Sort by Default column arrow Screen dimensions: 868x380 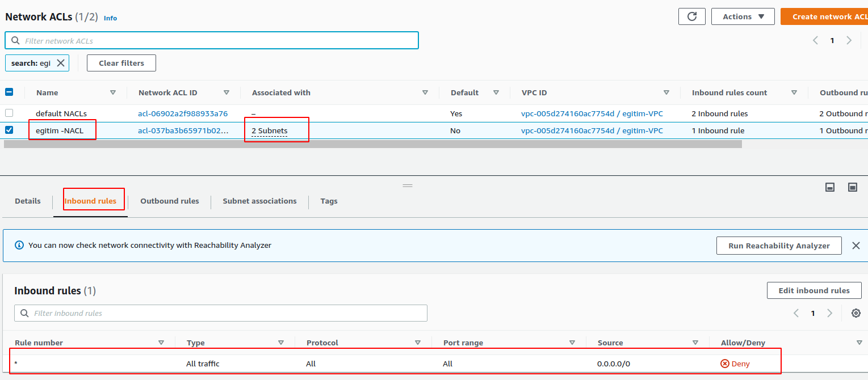(496, 92)
